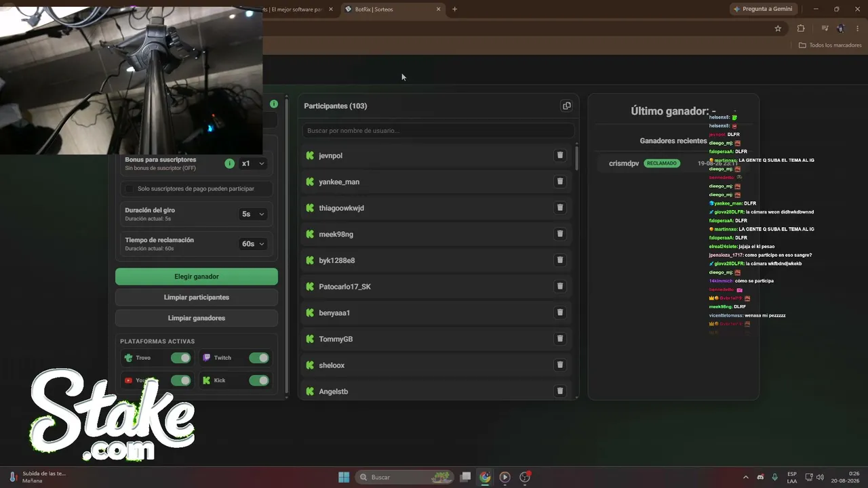Click the green info icon above settings

[274, 104]
